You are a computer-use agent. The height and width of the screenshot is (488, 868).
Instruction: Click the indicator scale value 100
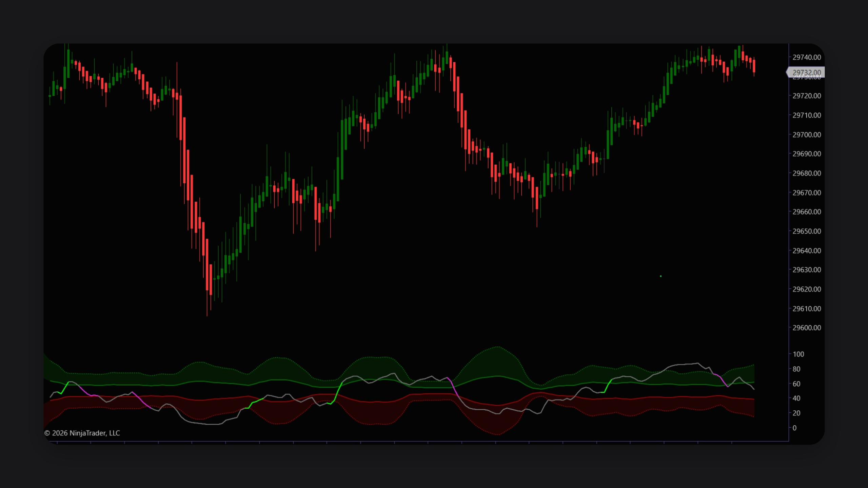point(798,354)
